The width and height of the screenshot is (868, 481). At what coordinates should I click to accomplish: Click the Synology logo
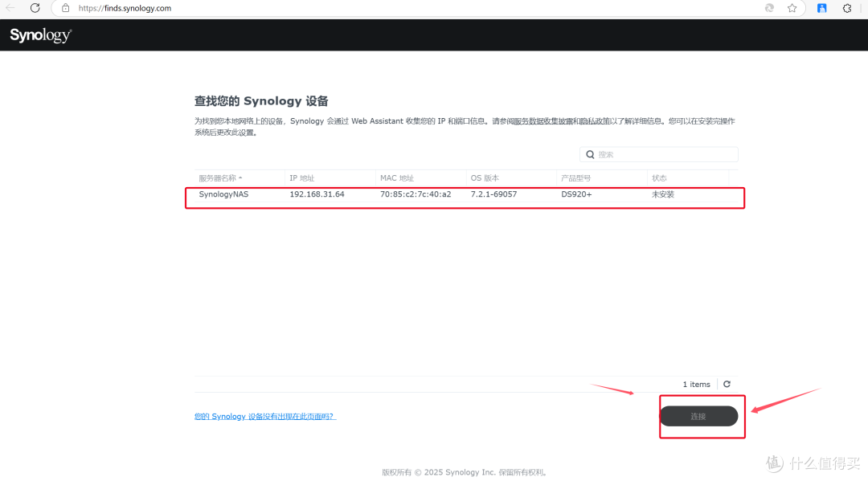point(41,35)
